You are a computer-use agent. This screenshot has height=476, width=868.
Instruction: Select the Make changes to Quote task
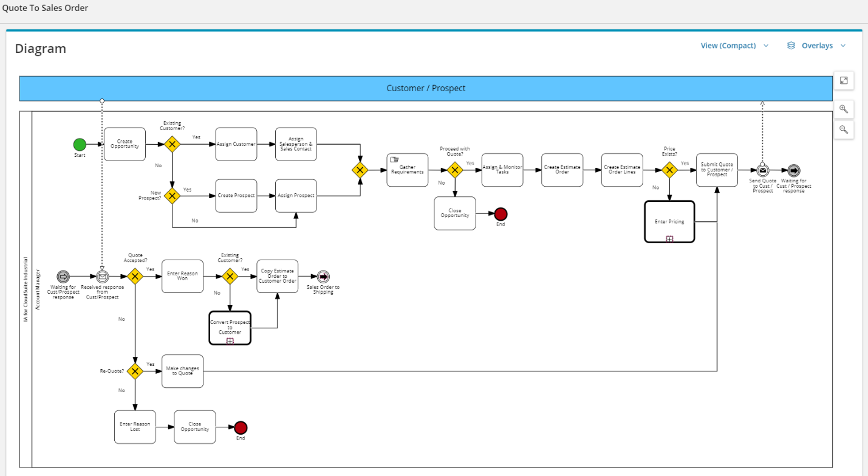tap(182, 371)
